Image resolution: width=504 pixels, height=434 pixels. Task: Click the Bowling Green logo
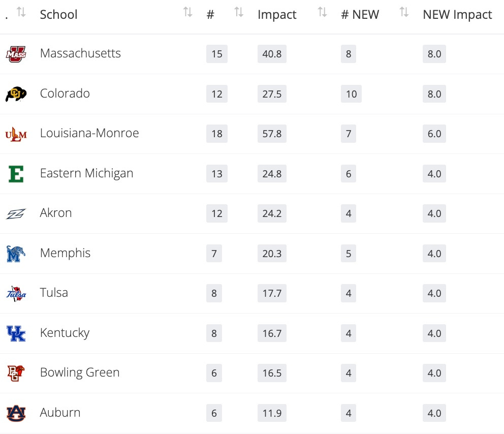(x=16, y=373)
